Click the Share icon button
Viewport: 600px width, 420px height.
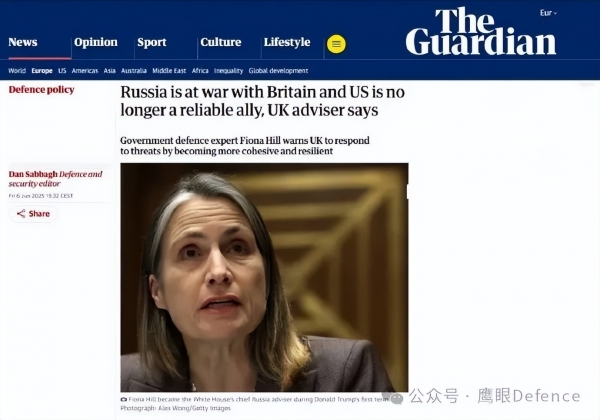point(34,214)
